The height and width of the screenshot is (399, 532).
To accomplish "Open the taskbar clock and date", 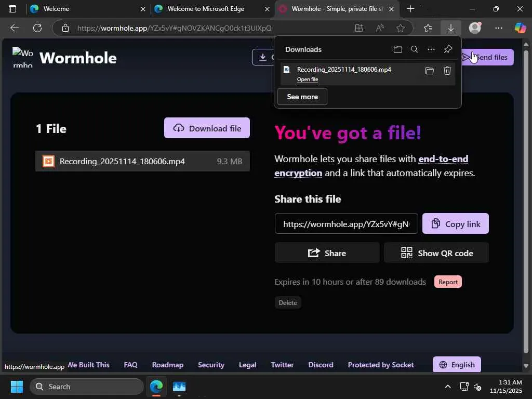I will [x=506, y=387].
